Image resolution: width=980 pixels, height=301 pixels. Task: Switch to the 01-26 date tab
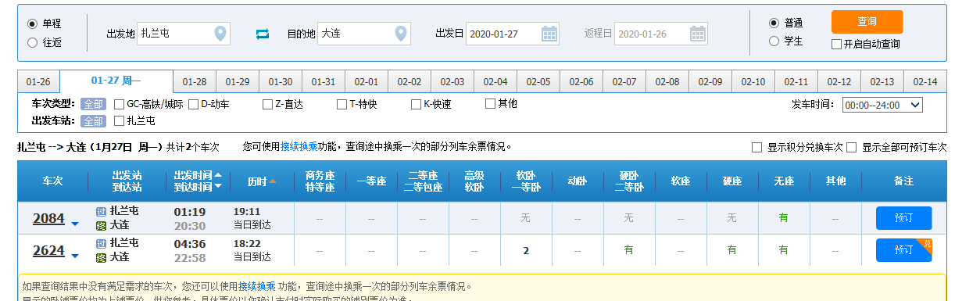click(x=38, y=82)
